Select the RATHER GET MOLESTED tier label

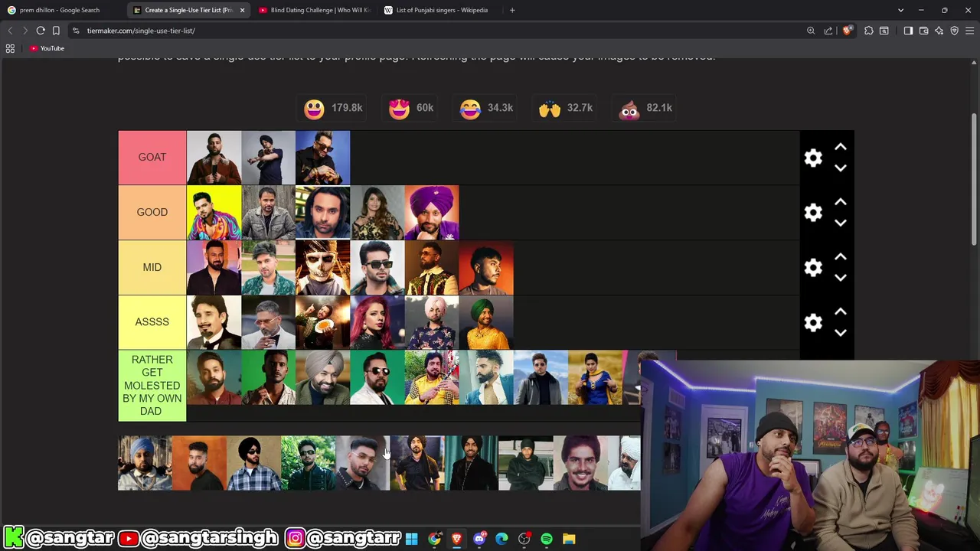pyautogui.click(x=152, y=386)
